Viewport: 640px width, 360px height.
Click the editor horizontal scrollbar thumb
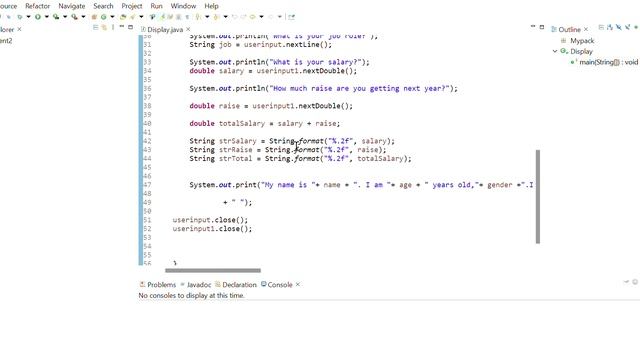click(x=213, y=270)
